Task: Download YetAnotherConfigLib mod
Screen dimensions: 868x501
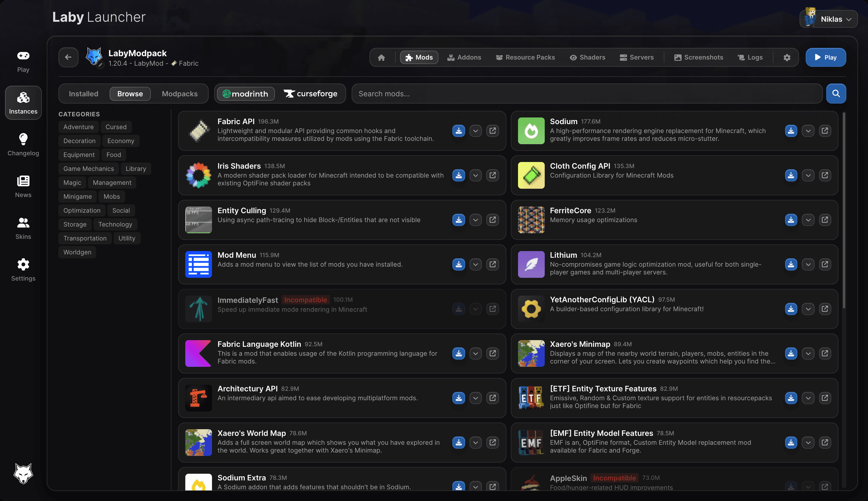Action: coord(791,309)
